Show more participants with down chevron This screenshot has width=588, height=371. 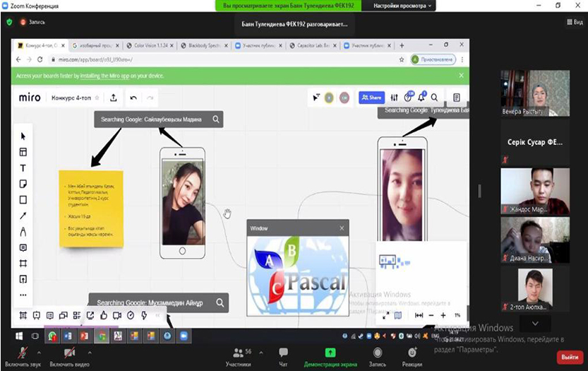pyautogui.click(x=535, y=324)
